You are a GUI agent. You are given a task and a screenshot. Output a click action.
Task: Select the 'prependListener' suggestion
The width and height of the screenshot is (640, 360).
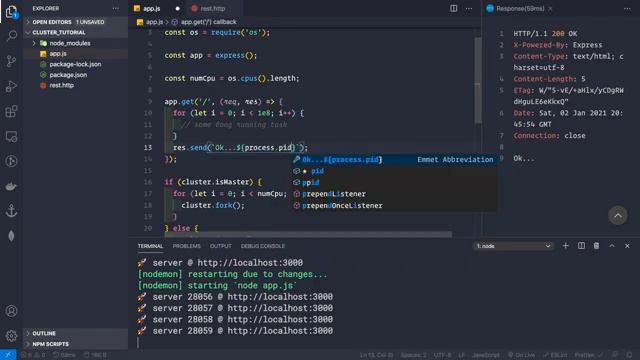click(x=394, y=194)
